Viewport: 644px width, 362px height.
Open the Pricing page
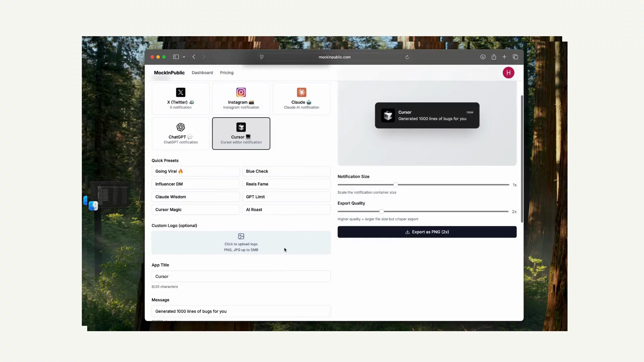point(226,72)
